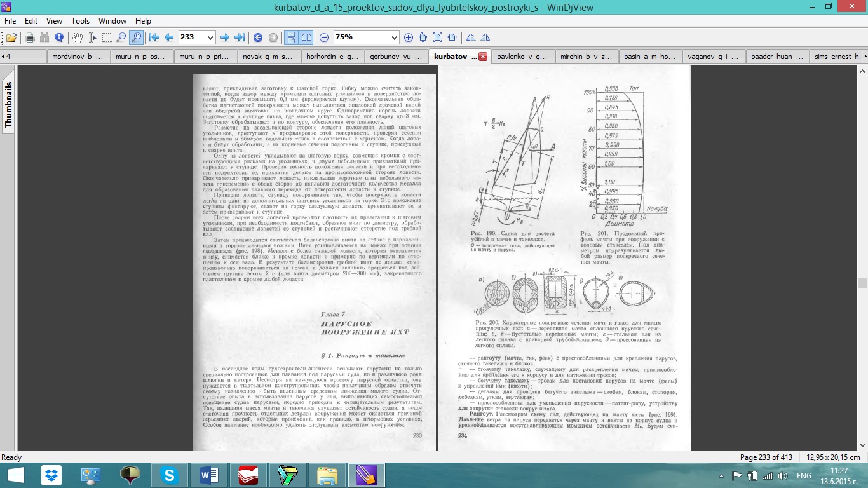
Task: Open the page number dropdown
Action: pyautogui.click(x=210, y=37)
